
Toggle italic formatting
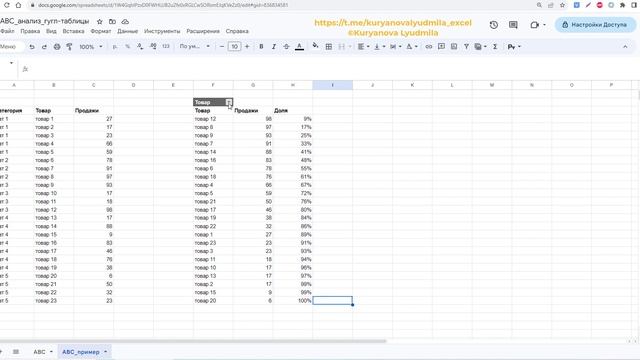click(x=274, y=47)
